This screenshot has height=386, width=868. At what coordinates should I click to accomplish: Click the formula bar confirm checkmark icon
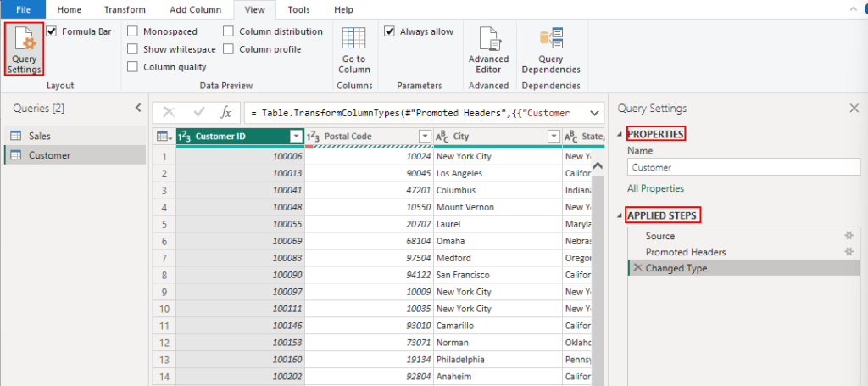point(199,113)
